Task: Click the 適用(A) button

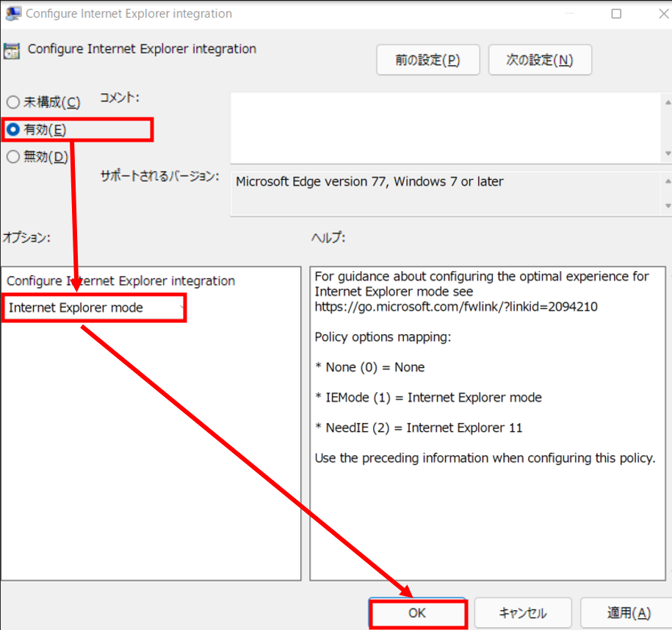Action: 628,613
